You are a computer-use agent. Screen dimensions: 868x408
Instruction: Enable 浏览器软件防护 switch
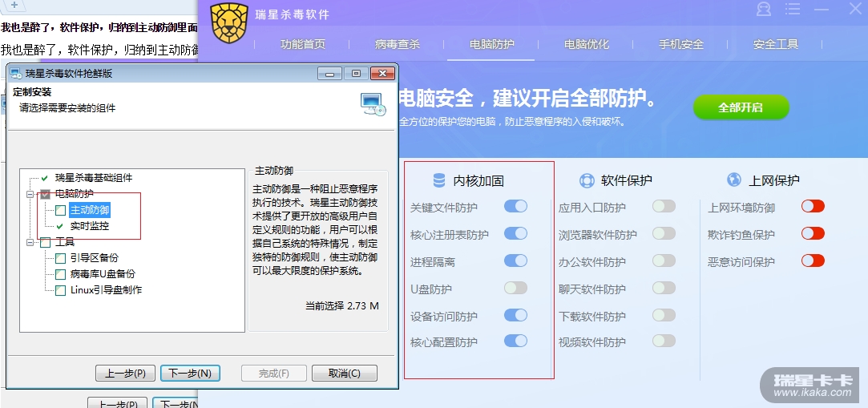coord(664,233)
